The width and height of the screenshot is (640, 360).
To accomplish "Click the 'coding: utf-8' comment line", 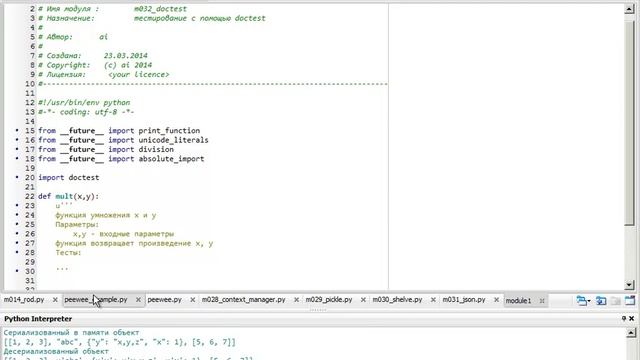I will (x=86, y=112).
